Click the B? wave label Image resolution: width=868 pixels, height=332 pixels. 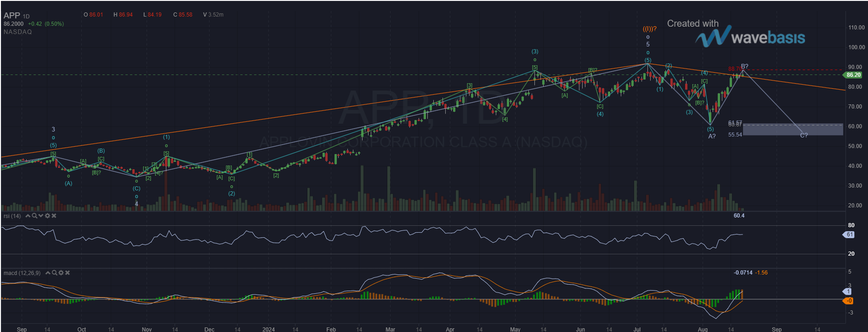pyautogui.click(x=745, y=66)
